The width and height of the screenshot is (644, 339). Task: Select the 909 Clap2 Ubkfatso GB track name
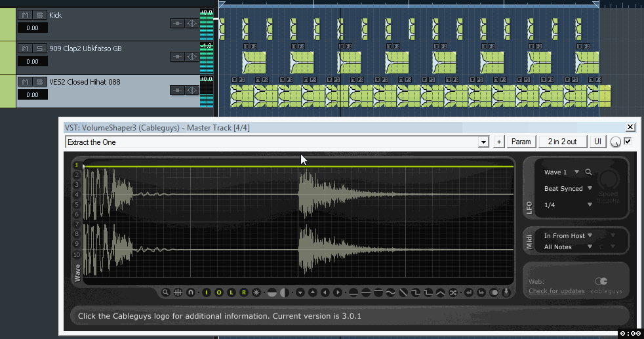pyautogui.click(x=85, y=49)
